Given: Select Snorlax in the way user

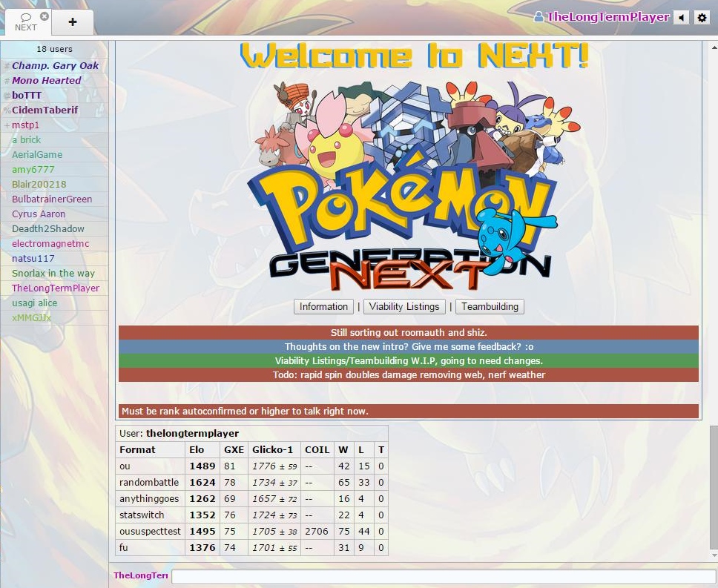Looking at the screenshot, I should 53,273.
